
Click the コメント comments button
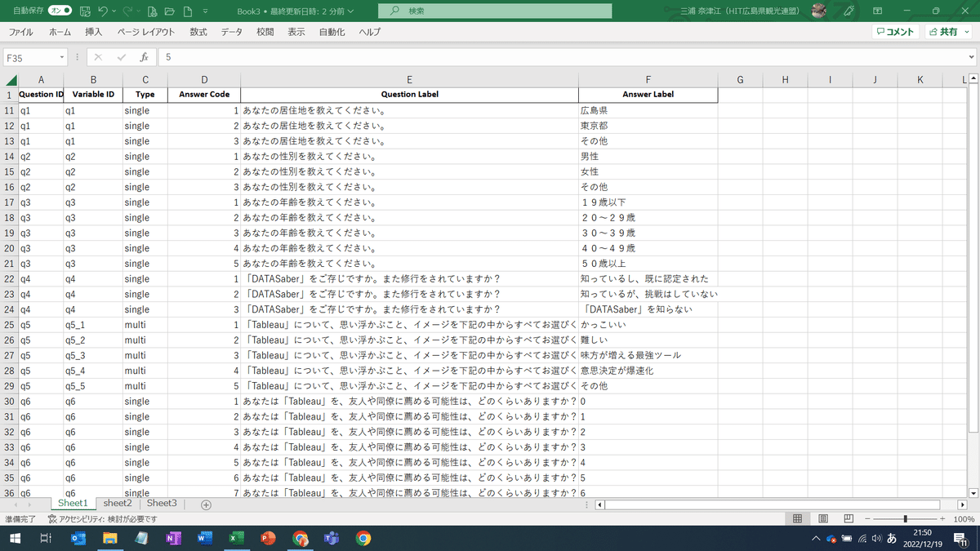(x=895, y=32)
